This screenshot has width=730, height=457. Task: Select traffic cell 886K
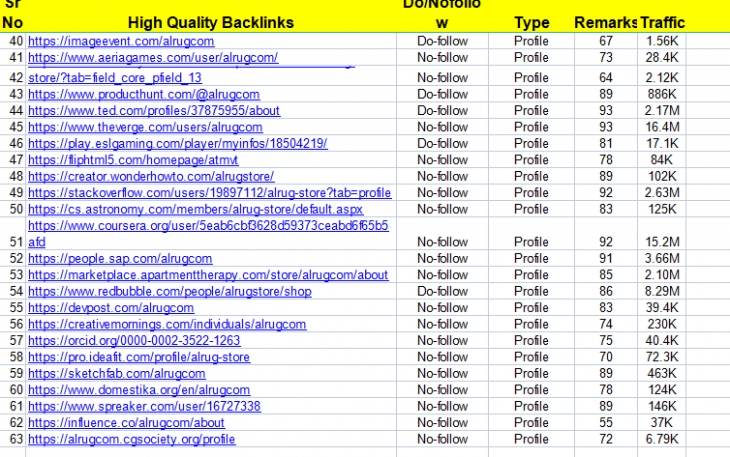coord(662,94)
